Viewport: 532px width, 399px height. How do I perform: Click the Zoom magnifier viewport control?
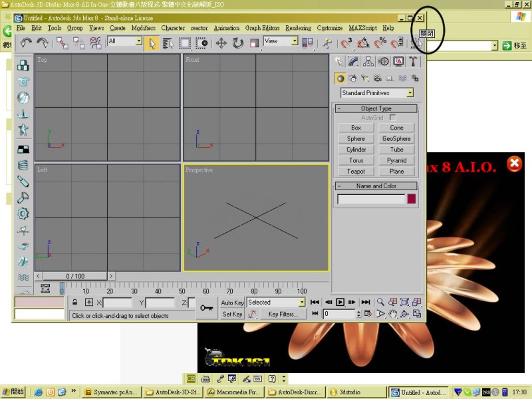(x=381, y=302)
